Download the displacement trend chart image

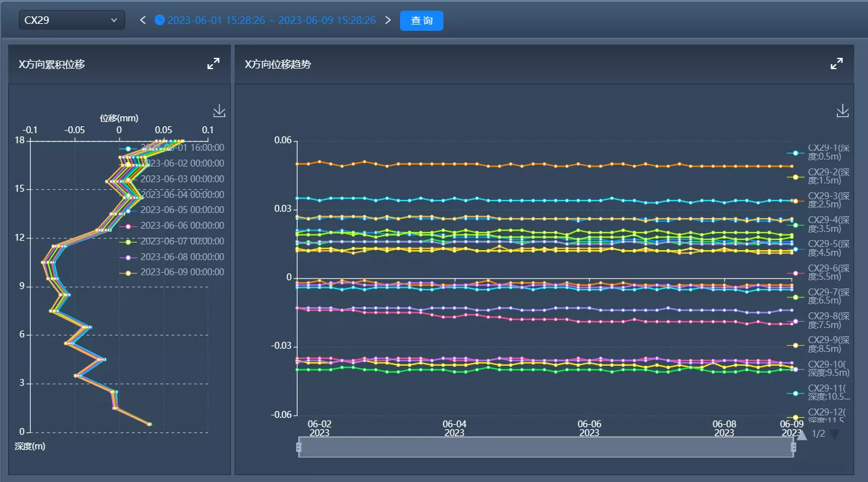click(843, 111)
